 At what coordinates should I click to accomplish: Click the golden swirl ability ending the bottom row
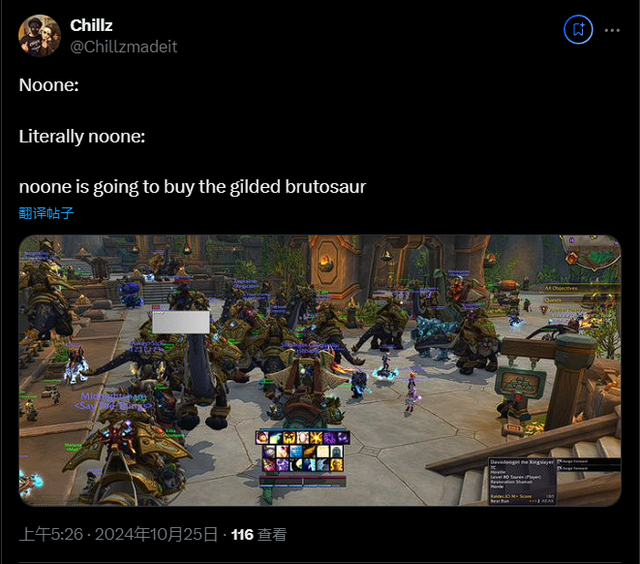(337, 465)
